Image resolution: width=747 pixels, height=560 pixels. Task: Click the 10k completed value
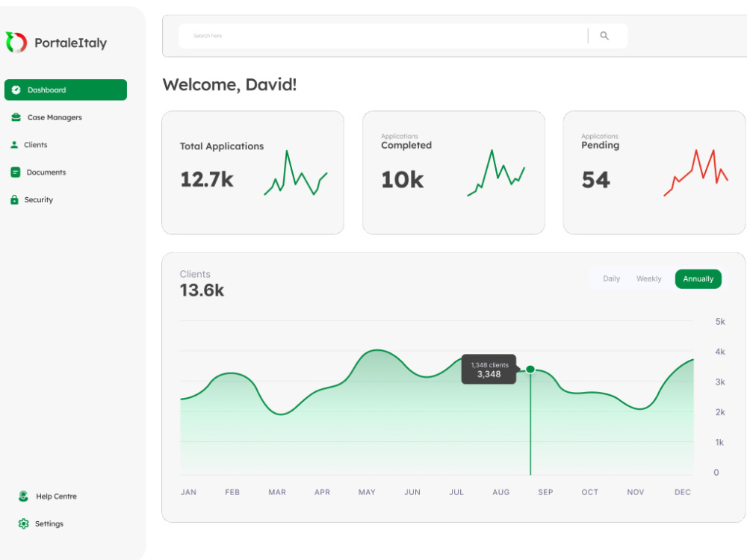[x=403, y=179]
